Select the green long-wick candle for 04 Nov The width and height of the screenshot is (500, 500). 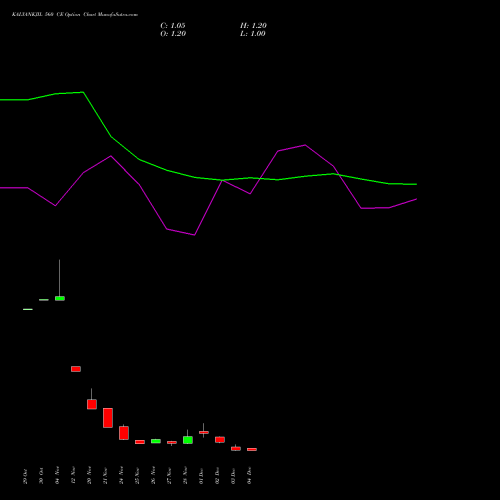click(x=60, y=298)
